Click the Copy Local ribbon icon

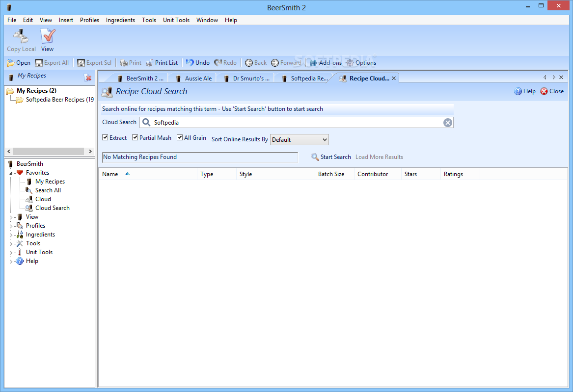tap(21, 40)
